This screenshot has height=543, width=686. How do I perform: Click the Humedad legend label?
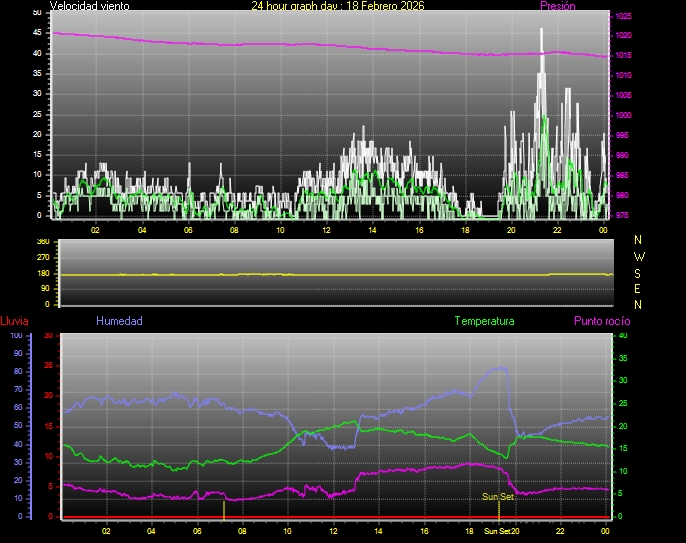pyautogui.click(x=119, y=321)
